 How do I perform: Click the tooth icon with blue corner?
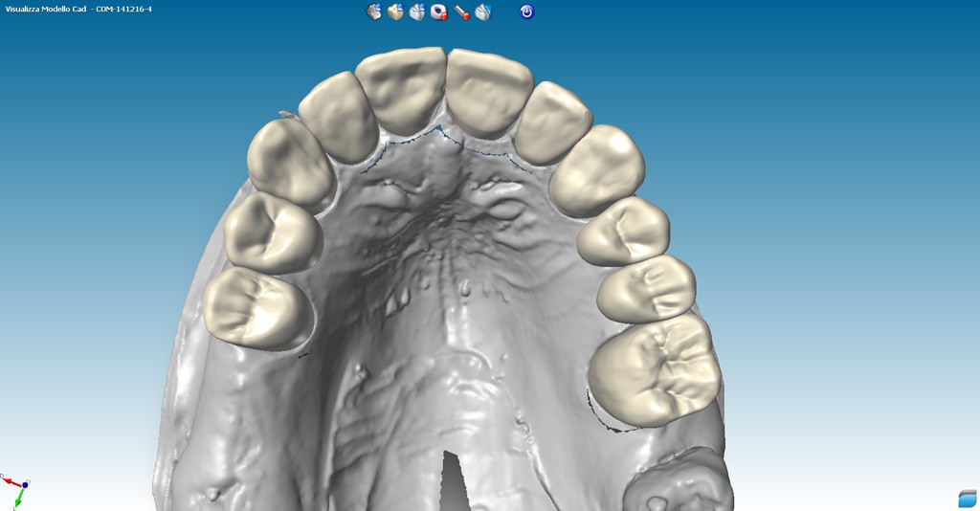483,11
